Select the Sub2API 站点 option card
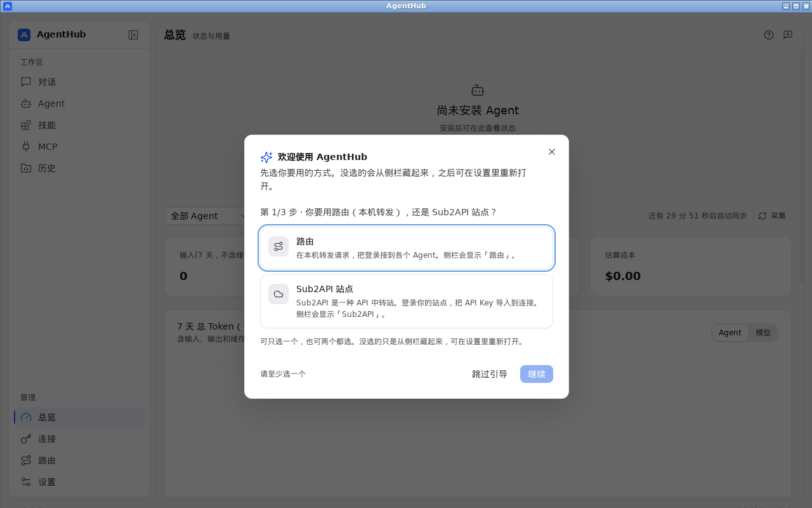 pyautogui.click(x=407, y=301)
